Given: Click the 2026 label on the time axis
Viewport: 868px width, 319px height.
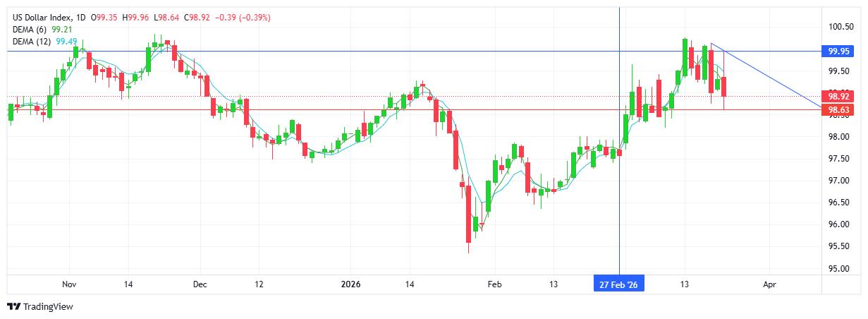Looking at the screenshot, I should click(x=350, y=284).
